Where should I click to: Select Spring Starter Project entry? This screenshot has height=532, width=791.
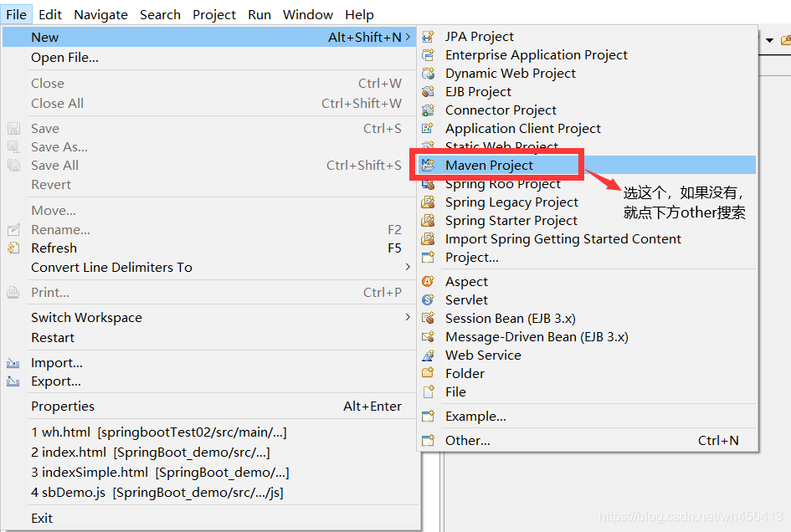click(x=588, y=220)
